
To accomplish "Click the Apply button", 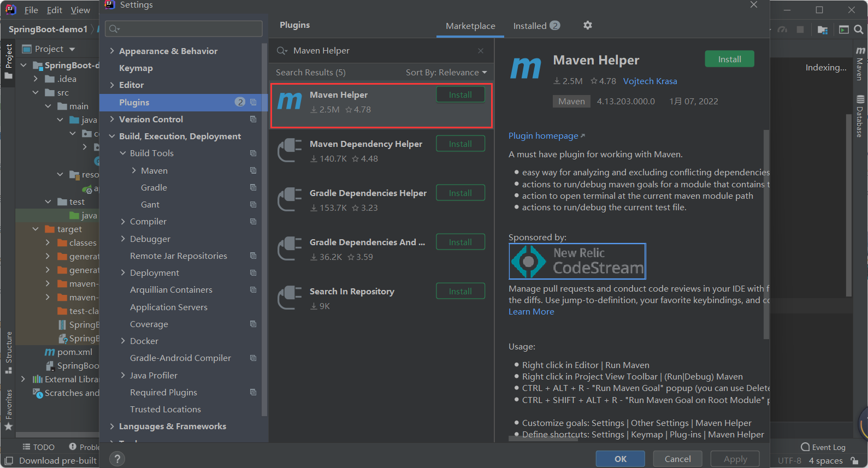I will pyautogui.click(x=735, y=459).
